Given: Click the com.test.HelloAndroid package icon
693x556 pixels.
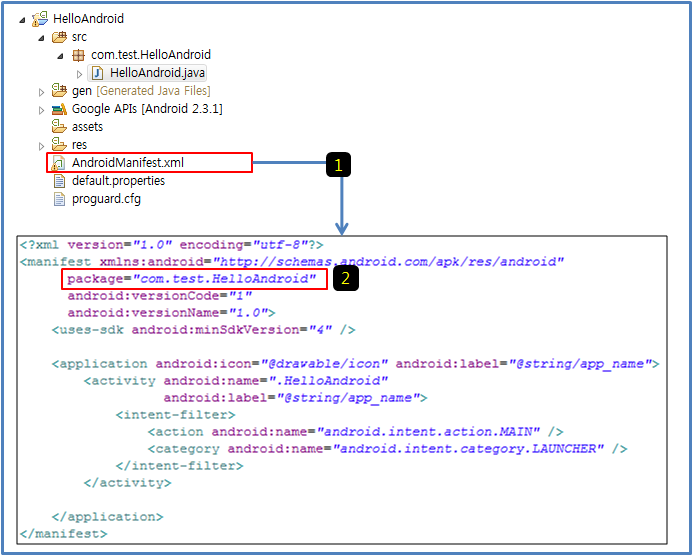Looking at the screenshot, I should click(78, 55).
